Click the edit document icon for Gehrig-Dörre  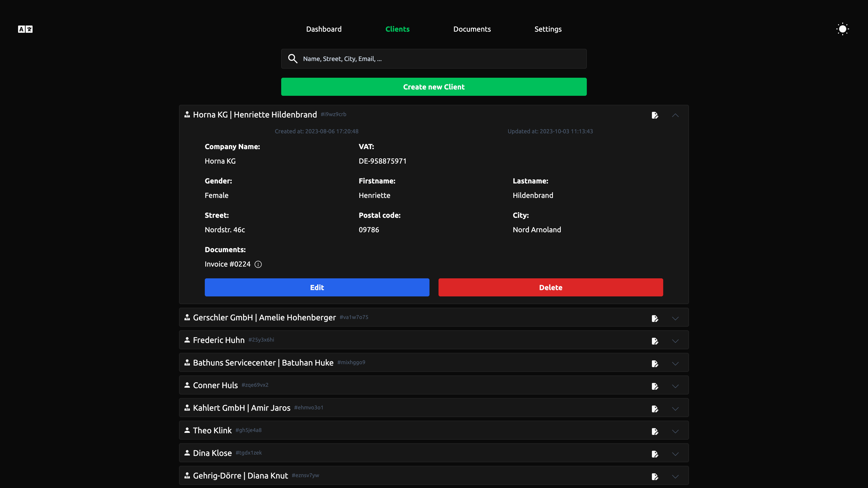(x=655, y=476)
